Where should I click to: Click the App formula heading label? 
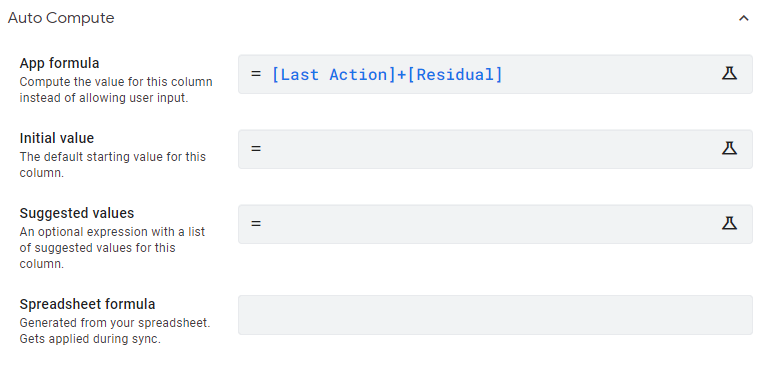(59, 63)
